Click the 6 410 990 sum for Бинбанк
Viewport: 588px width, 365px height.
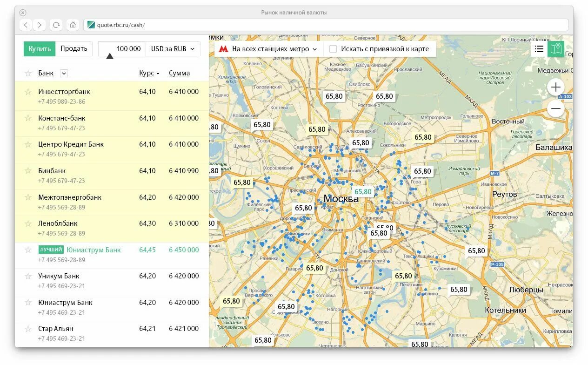[184, 171]
